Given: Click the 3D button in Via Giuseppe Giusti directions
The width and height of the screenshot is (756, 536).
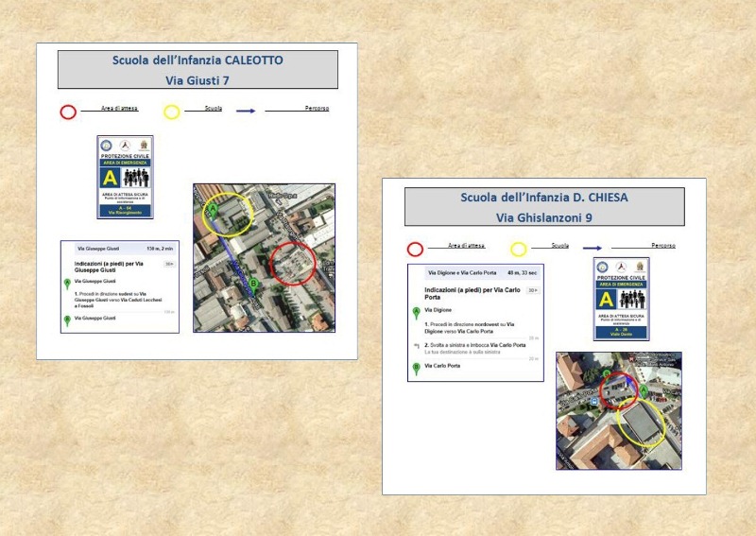Looking at the screenshot, I should click(x=168, y=265).
